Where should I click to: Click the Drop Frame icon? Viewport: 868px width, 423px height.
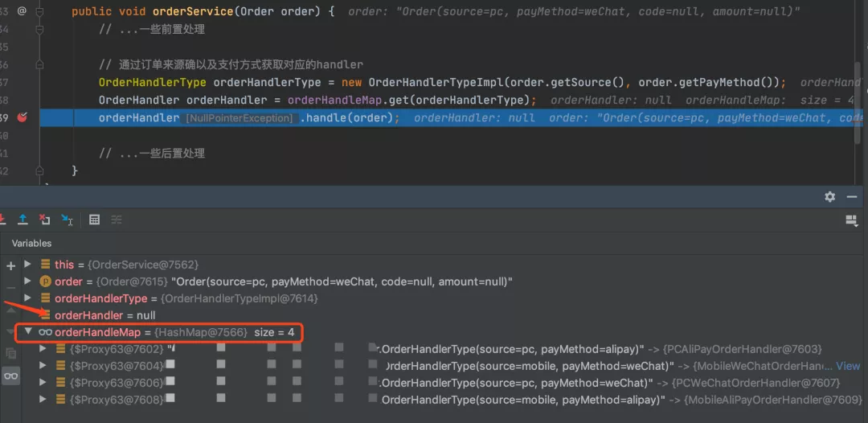pyautogui.click(x=44, y=220)
